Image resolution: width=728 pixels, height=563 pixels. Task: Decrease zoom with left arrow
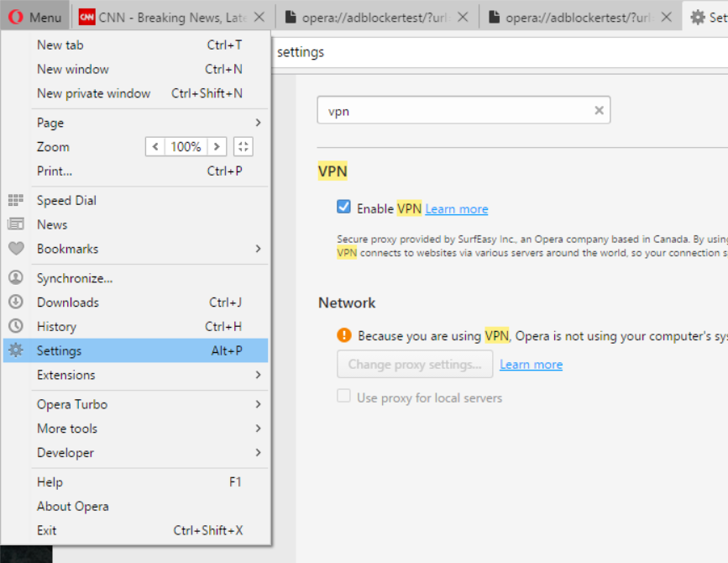point(155,147)
